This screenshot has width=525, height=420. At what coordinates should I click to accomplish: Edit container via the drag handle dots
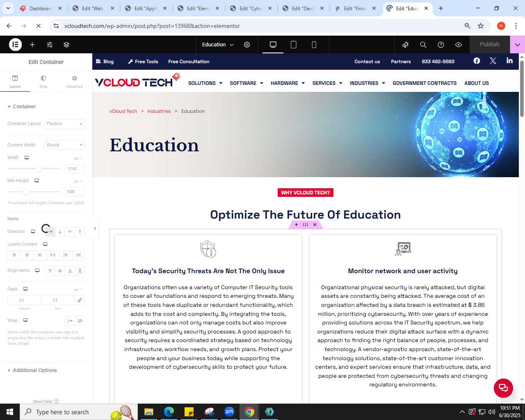point(306,225)
